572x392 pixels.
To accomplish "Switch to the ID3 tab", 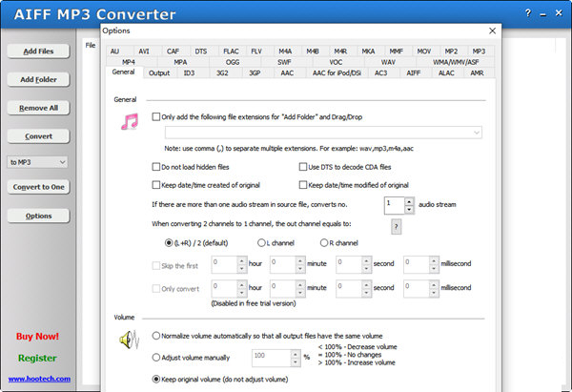I will (x=189, y=73).
